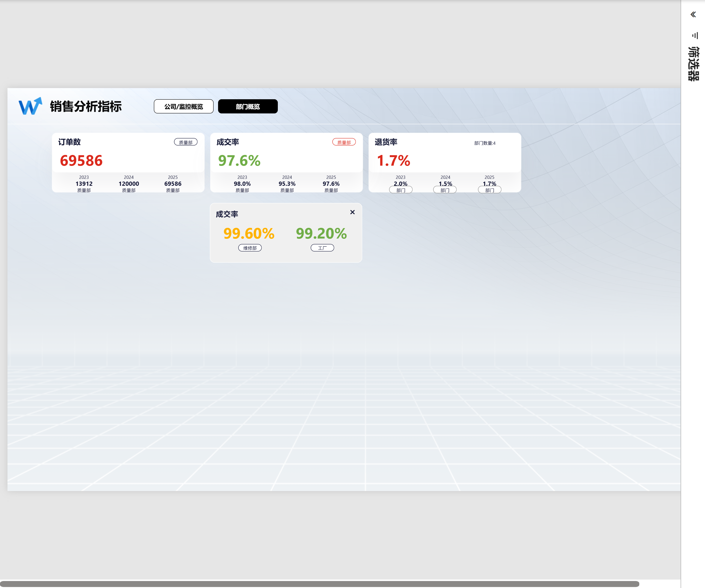Select the large 69586 order count
This screenshot has height=588, width=705.
point(81,161)
